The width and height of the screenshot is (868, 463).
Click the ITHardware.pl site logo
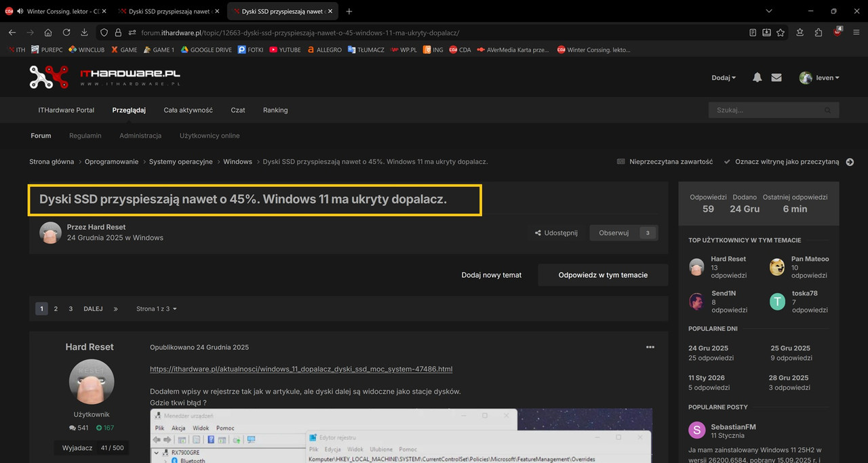point(104,77)
